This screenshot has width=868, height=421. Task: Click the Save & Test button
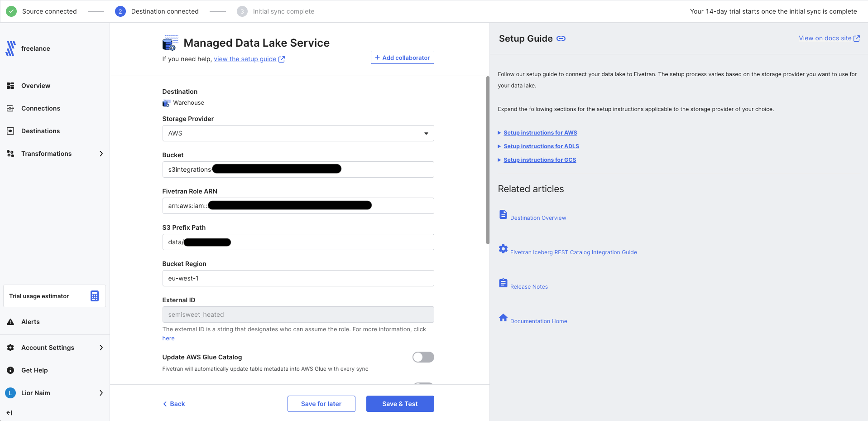(400, 404)
